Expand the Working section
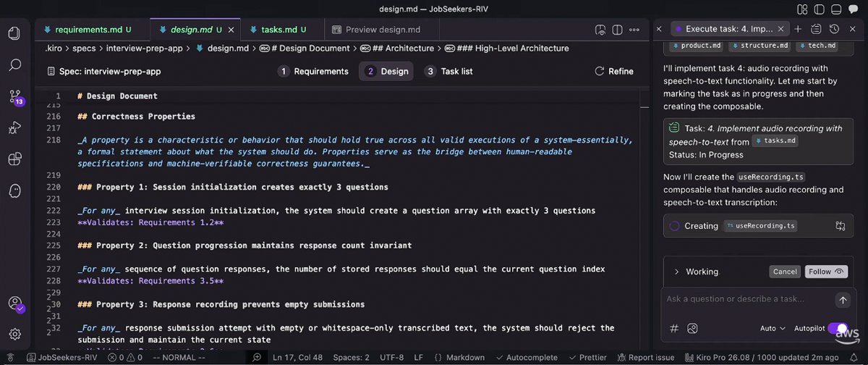868x365 pixels. click(x=696, y=272)
